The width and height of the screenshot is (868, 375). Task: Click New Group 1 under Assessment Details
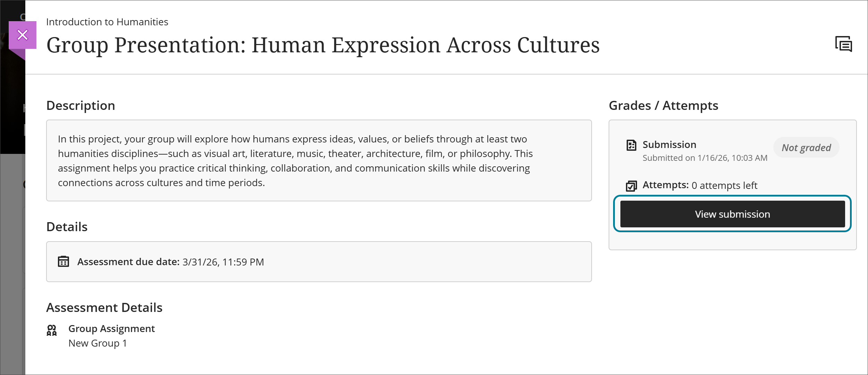(x=98, y=343)
